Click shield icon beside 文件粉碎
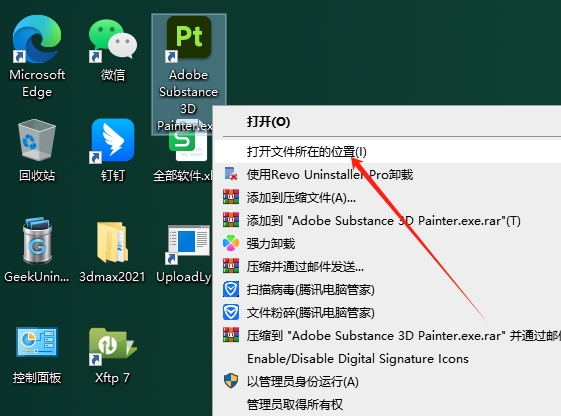The image size is (561, 416). tap(231, 312)
